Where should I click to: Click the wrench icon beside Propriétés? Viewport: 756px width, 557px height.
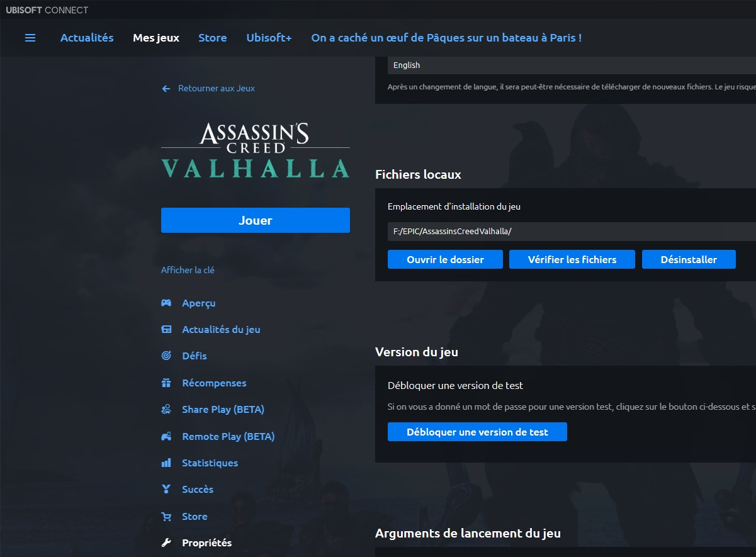coord(166,543)
